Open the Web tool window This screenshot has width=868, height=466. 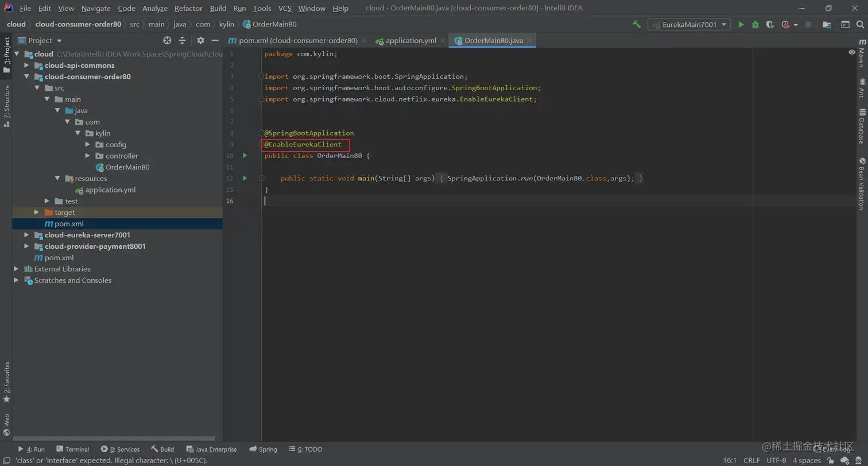(x=6, y=425)
